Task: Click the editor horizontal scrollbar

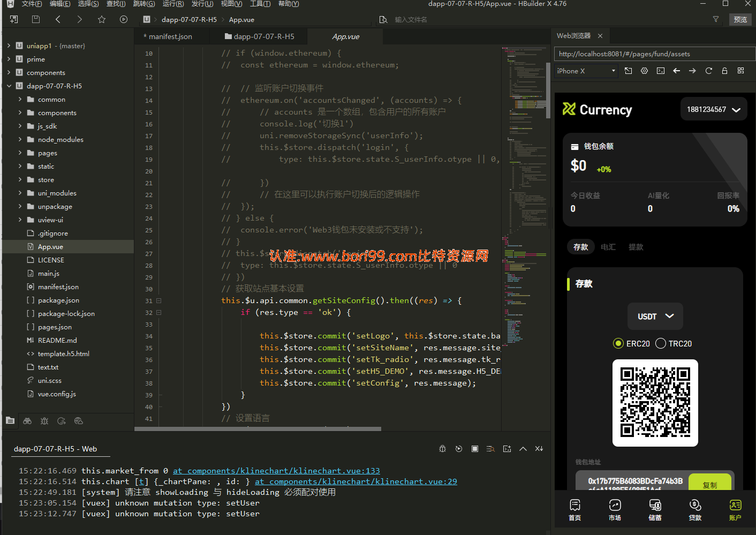Action: pos(258,429)
